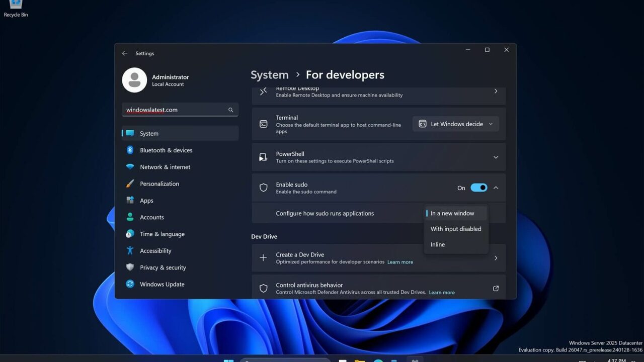The width and height of the screenshot is (644, 362).
Task: Click the Bluetooth & devices icon
Action: (130, 150)
